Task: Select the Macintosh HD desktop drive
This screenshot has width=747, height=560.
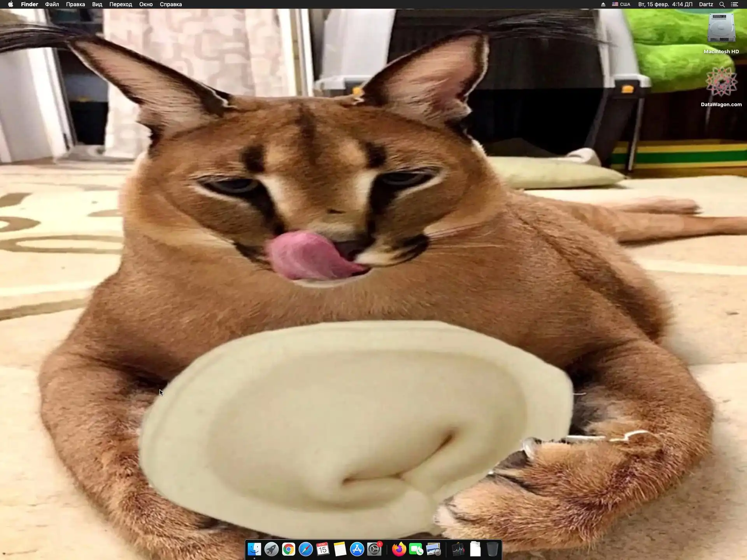Action: coord(721,28)
